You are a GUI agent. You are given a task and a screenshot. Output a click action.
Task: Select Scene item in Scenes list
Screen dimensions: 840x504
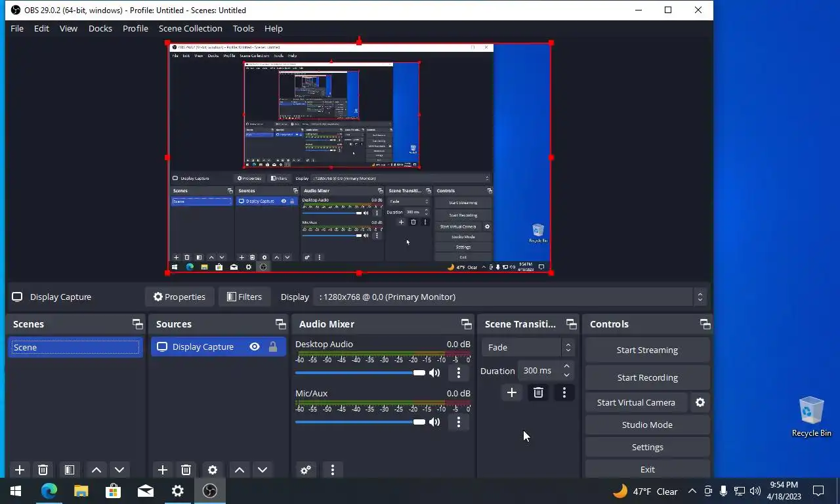[x=75, y=347]
